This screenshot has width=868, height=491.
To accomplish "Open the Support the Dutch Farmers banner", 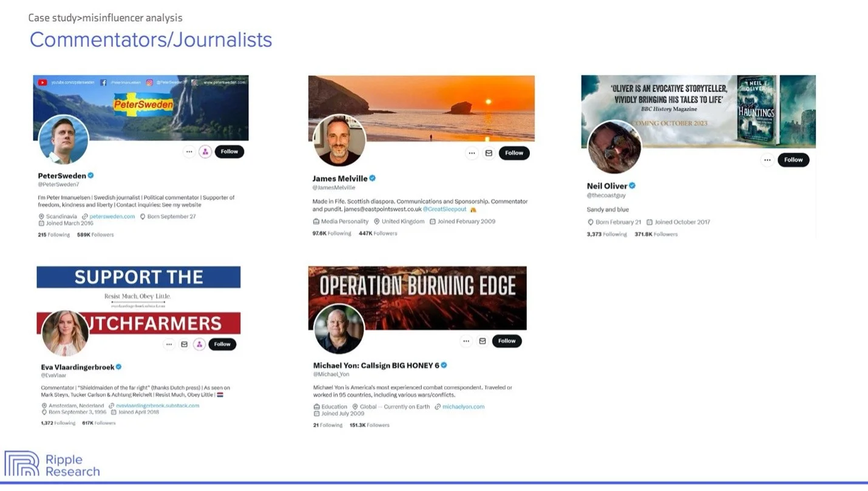I will [x=138, y=300].
